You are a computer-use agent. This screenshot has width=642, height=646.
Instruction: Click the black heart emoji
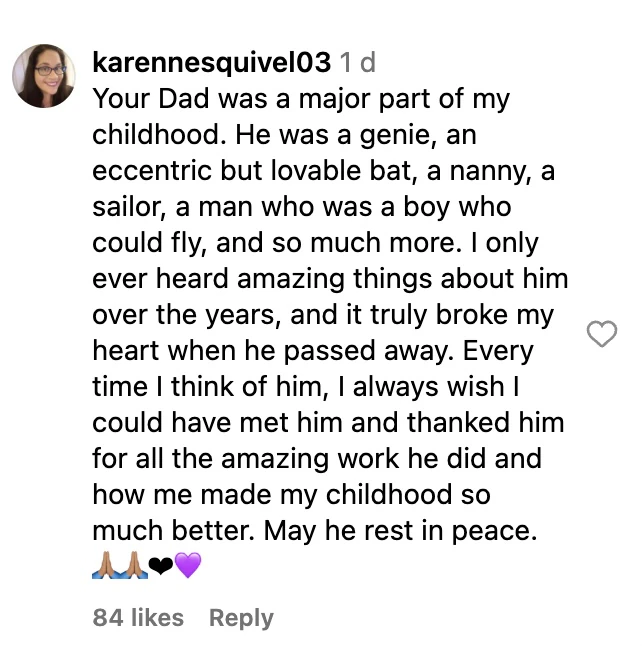point(160,567)
